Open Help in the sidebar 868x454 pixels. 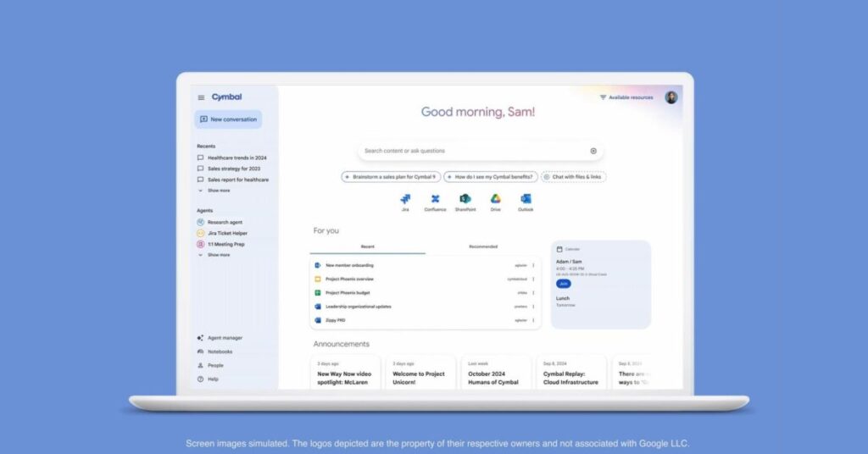tap(209, 379)
